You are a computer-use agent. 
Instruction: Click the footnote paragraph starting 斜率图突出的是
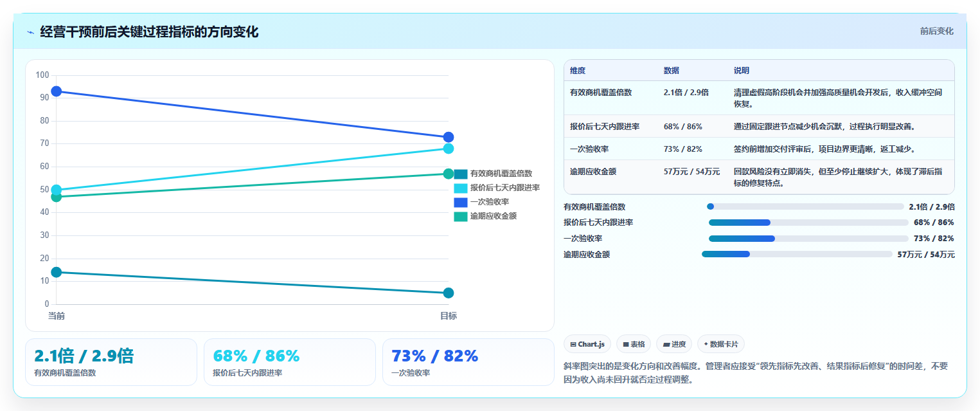coord(756,372)
